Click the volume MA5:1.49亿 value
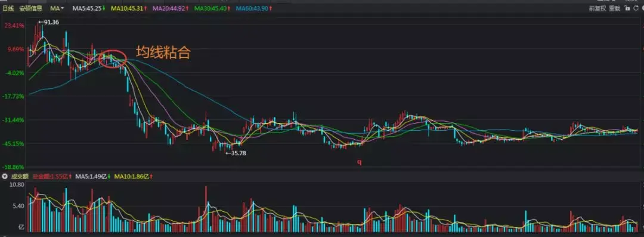The width and height of the screenshot is (644, 237). 93,177
